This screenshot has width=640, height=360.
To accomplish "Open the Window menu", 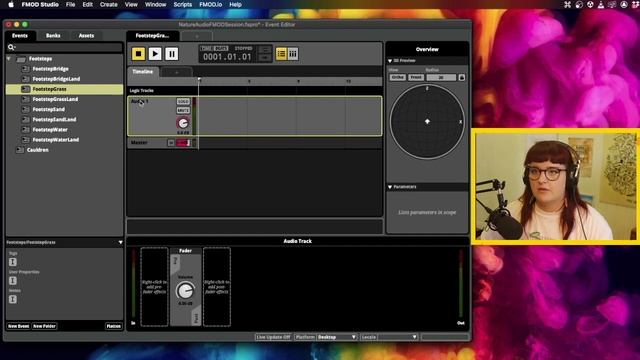I will coord(156,4).
